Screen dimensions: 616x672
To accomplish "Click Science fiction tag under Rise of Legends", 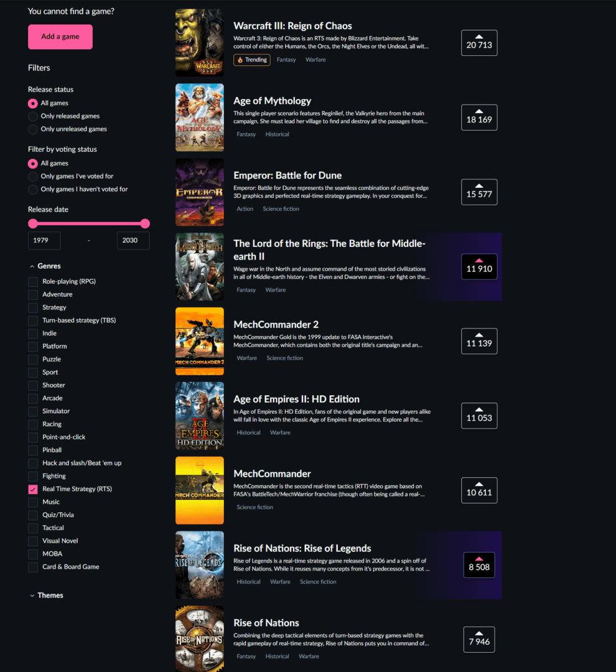I will (318, 582).
